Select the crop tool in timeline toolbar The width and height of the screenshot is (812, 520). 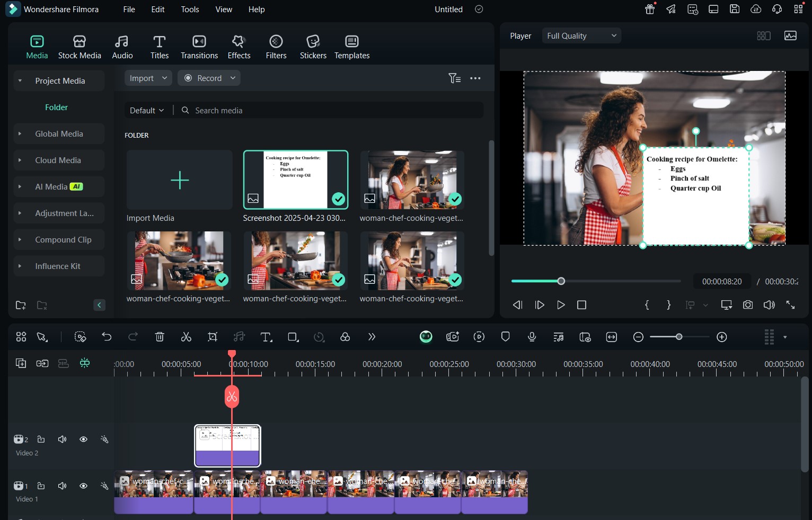[x=213, y=337]
